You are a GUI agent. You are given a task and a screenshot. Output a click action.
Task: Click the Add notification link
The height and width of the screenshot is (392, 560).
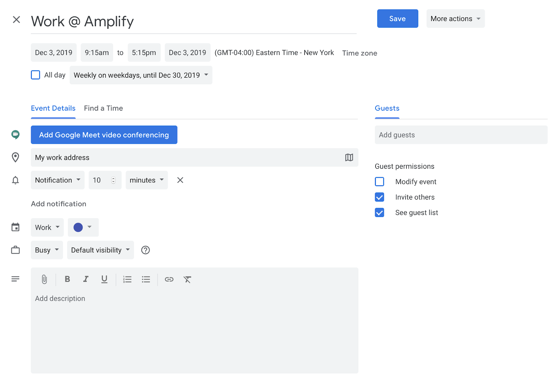pyautogui.click(x=58, y=204)
